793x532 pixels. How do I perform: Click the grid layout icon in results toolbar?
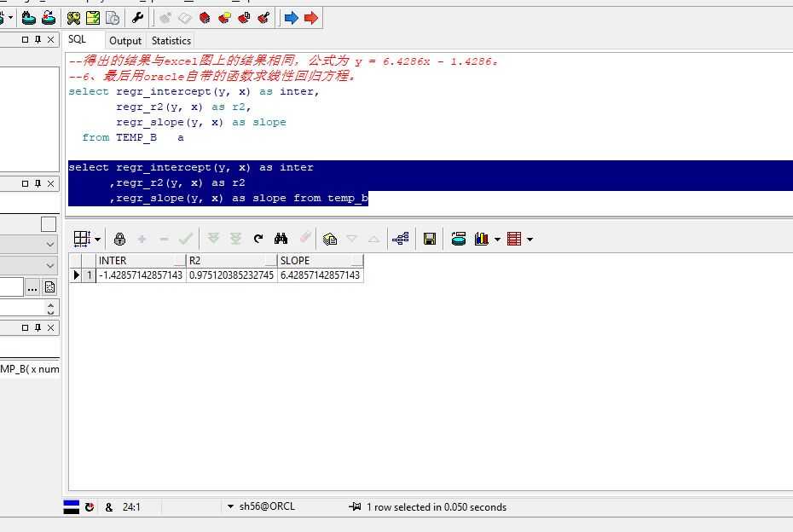[x=82, y=239]
